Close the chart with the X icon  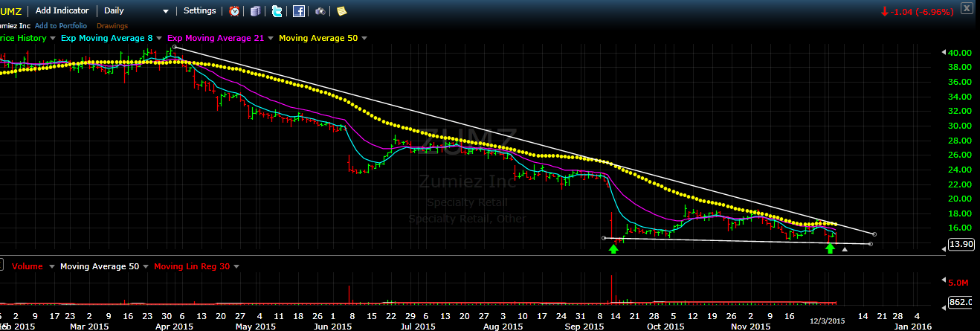(966, 9)
